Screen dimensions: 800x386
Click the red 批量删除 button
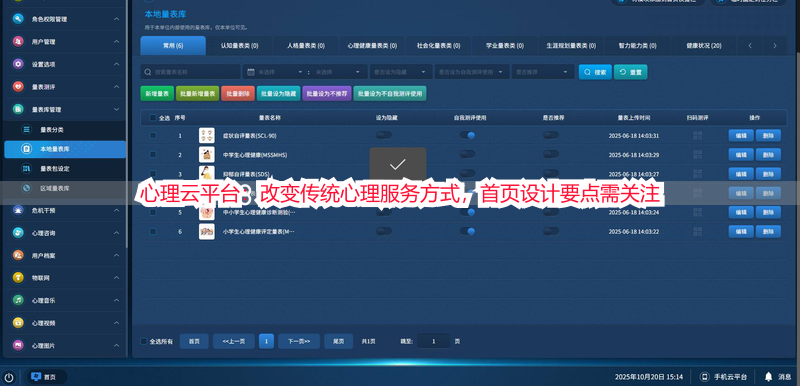pyautogui.click(x=238, y=94)
